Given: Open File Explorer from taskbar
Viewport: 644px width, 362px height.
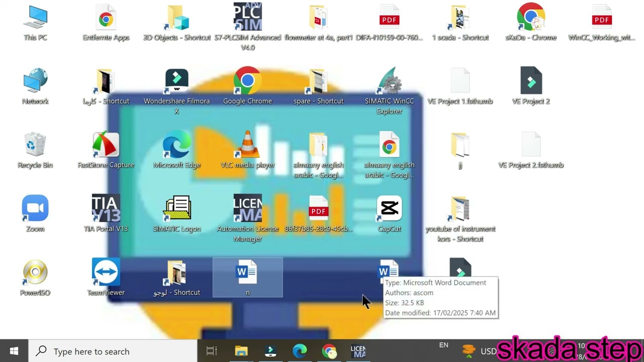Looking at the screenshot, I should [x=242, y=351].
